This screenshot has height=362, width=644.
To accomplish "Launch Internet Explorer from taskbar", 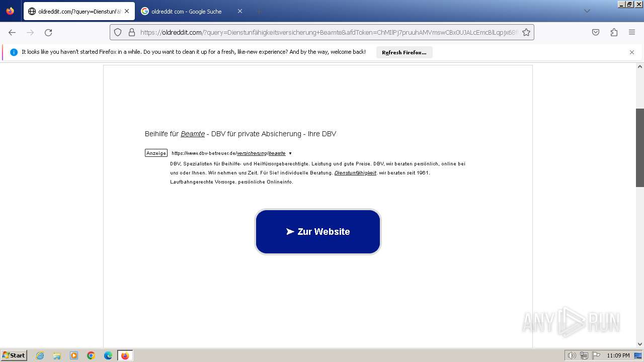I will 40,355.
